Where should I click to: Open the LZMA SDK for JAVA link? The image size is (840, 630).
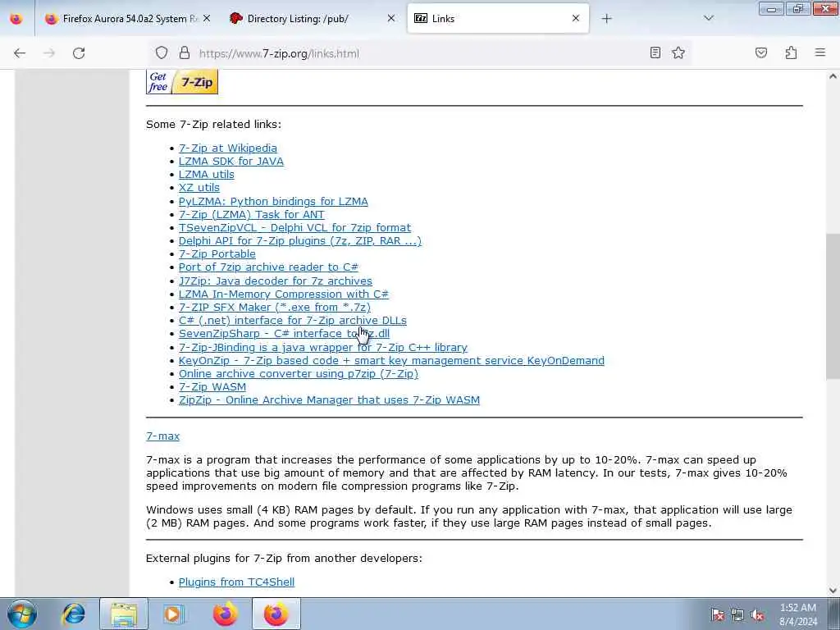231,162
